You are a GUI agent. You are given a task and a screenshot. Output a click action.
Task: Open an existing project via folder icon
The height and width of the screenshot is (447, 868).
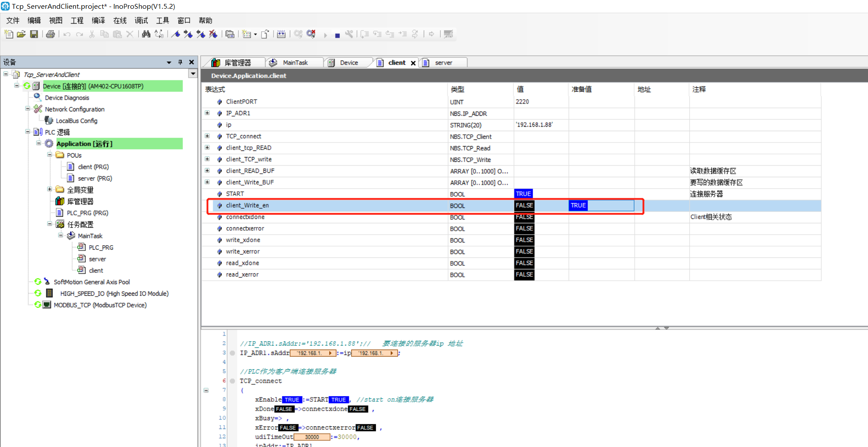point(21,34)
